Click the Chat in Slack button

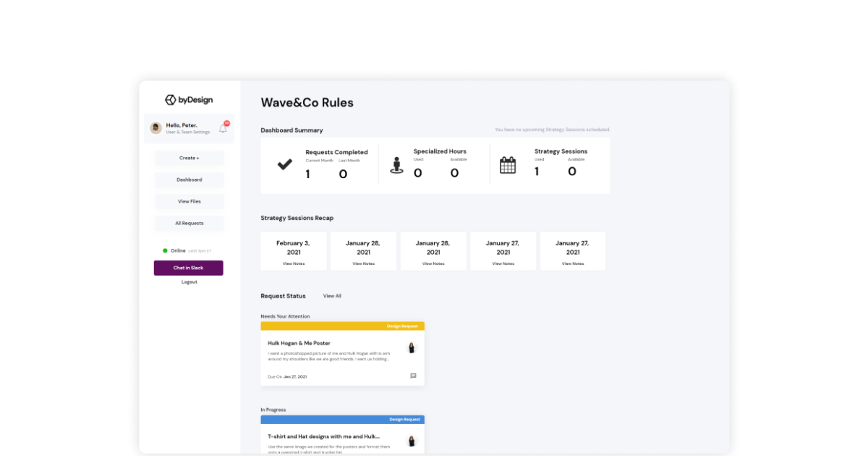point(188,268)
